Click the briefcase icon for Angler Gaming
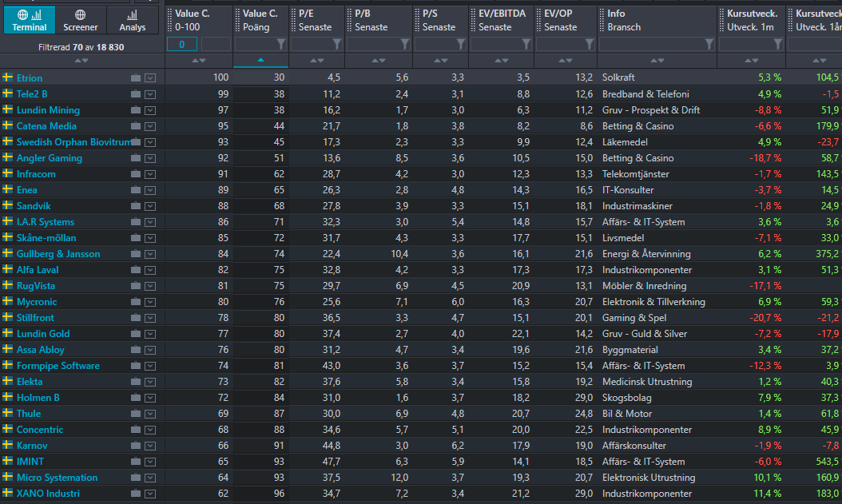842x504 pixels. point(136,158)
